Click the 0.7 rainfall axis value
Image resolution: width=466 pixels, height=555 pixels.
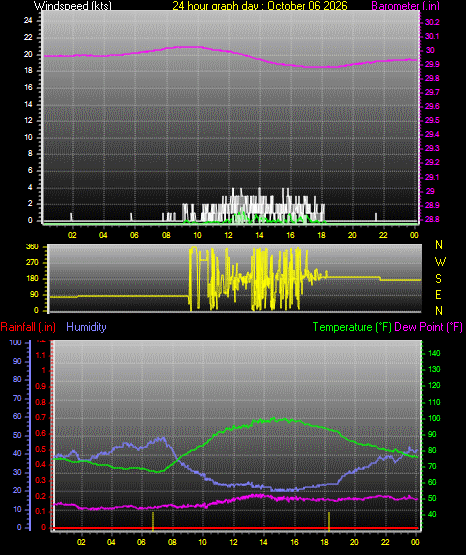pos(41,417)
